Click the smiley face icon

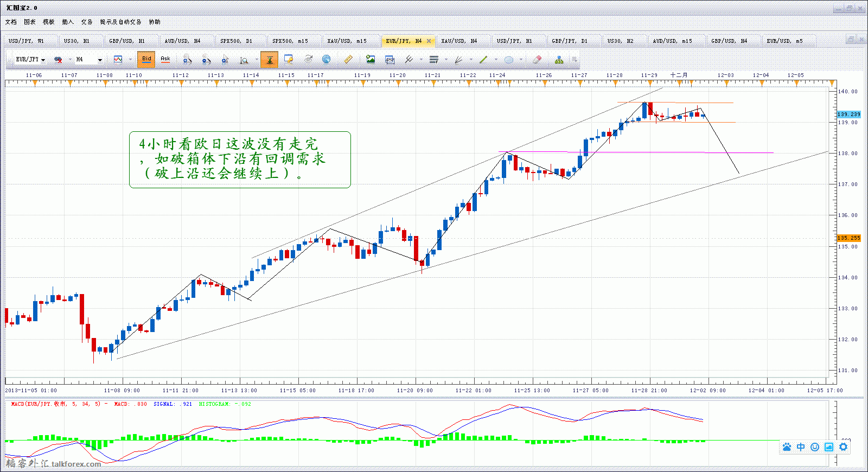click(815, 447)
